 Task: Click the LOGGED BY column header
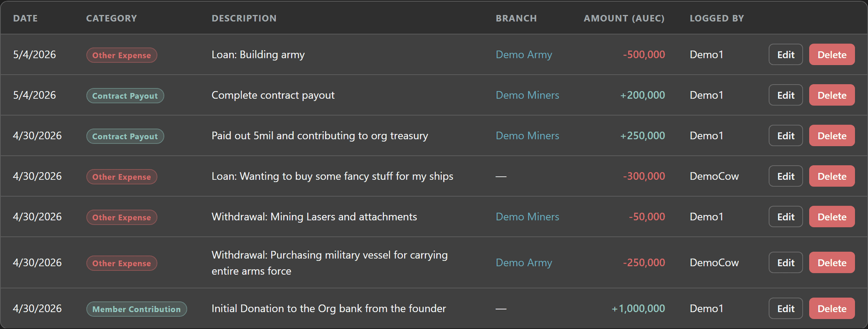click(717, 19)
